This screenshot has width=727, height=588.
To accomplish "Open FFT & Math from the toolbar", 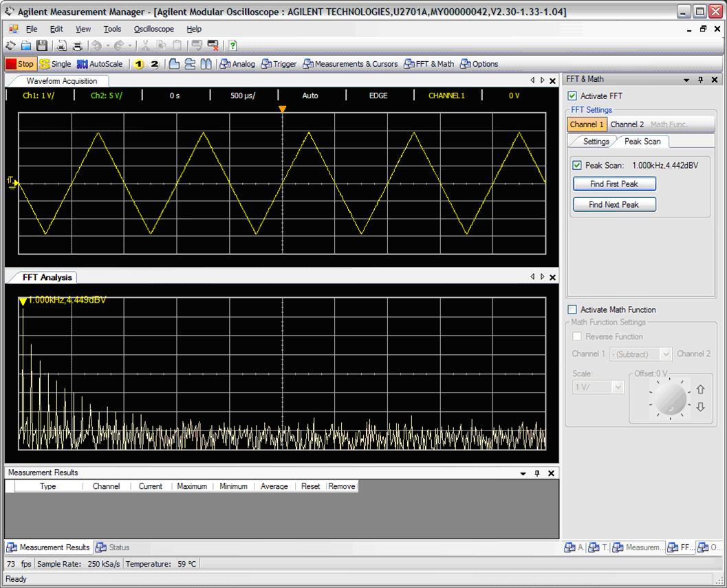I will click(x=429, y=64).
